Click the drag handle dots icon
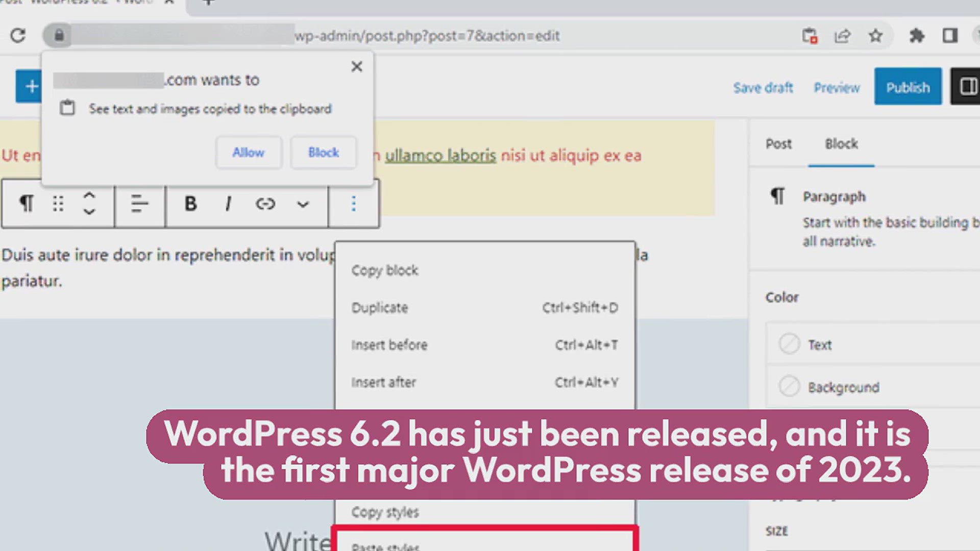 click(58, 204)
